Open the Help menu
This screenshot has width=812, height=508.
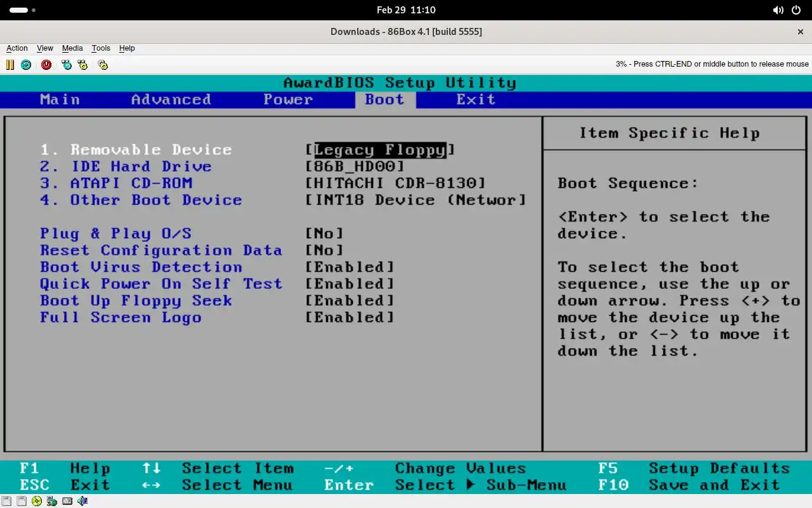[x=127, y=48]
